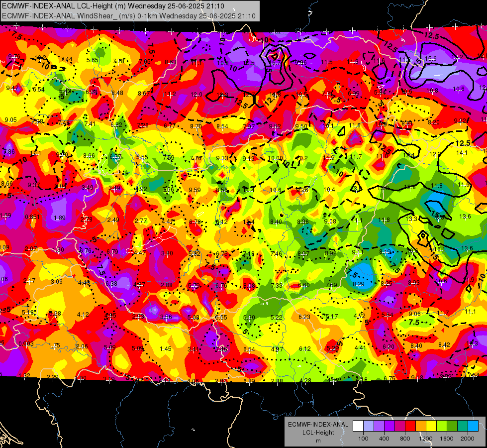Screen dimensions: 487x448
Task: Click the legend scale label '100'
Action: 363,439
